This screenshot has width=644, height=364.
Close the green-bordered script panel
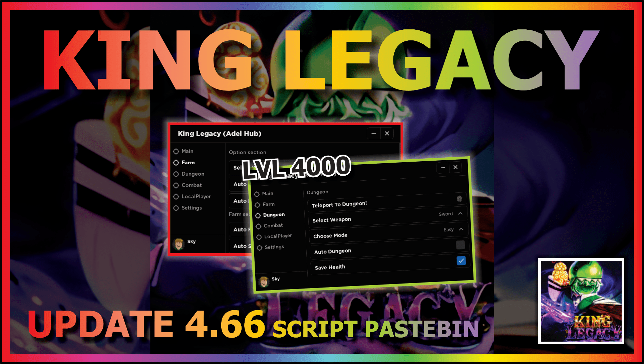(455, 167)
